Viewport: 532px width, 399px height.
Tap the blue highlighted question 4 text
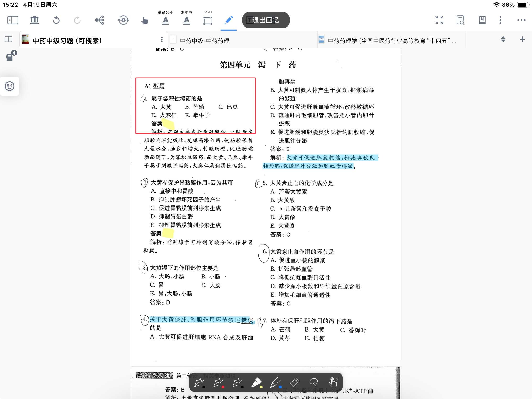pyautogui.click(x=201, y=320)
